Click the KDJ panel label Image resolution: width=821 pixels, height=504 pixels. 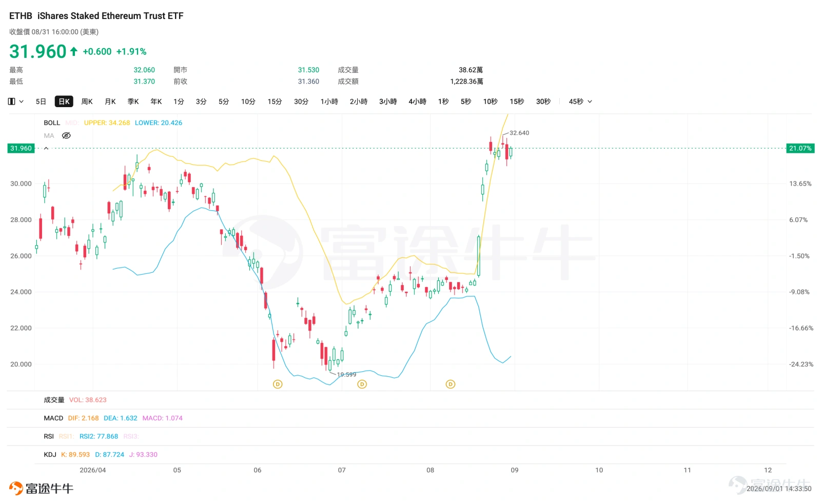(50, 455)
